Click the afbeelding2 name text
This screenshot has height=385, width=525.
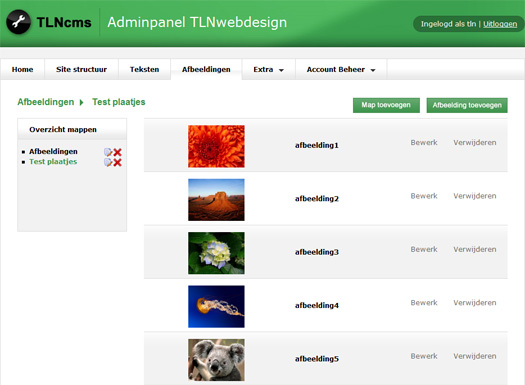[x=317, y=199]
